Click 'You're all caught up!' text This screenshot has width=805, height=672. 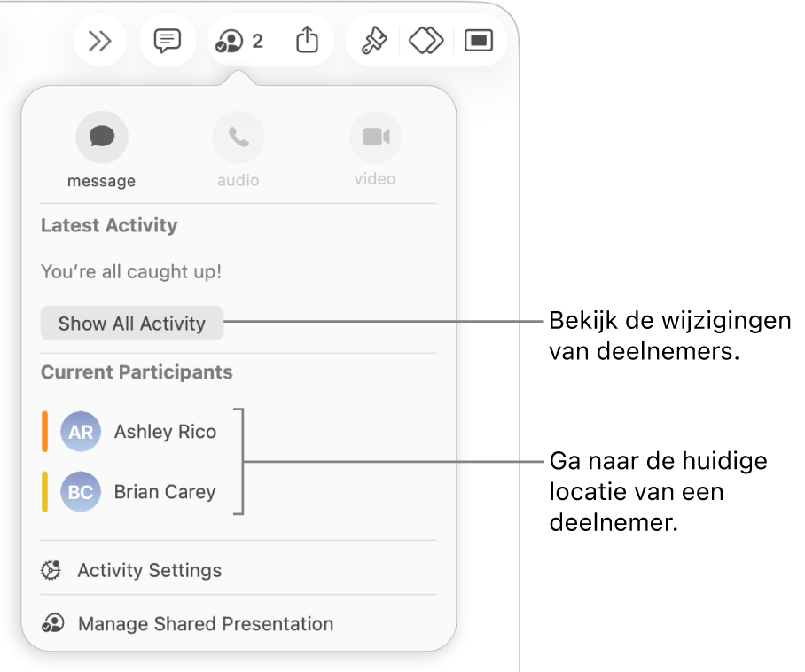point(131,271)
